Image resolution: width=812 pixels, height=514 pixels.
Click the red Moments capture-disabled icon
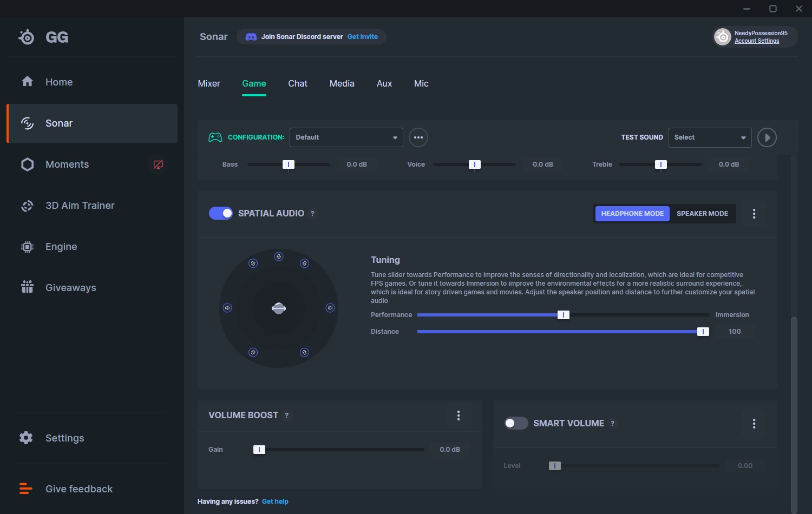pos(158,164)
